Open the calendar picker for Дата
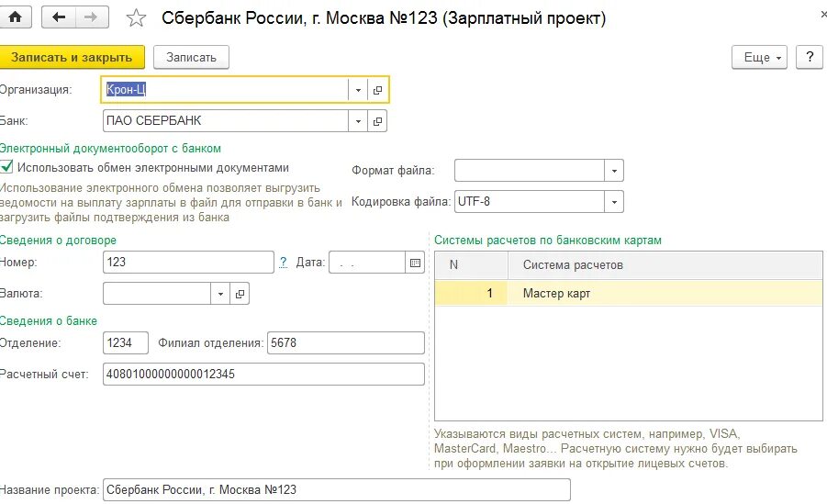The width and height of the screenshot is (827, 504). click(x=415, y=263)
